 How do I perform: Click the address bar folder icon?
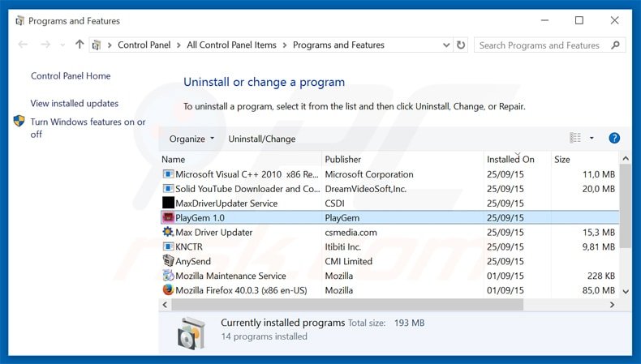tap(97, 45)
